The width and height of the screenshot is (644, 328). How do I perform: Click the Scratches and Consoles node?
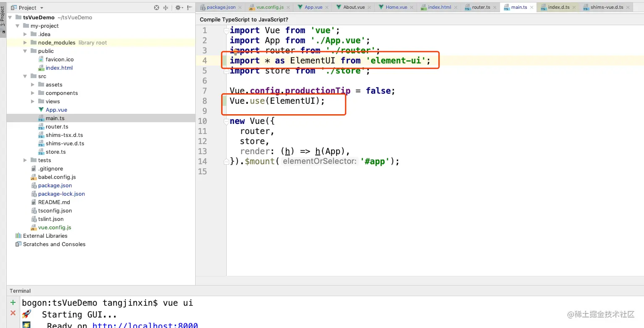click(54, 244)
